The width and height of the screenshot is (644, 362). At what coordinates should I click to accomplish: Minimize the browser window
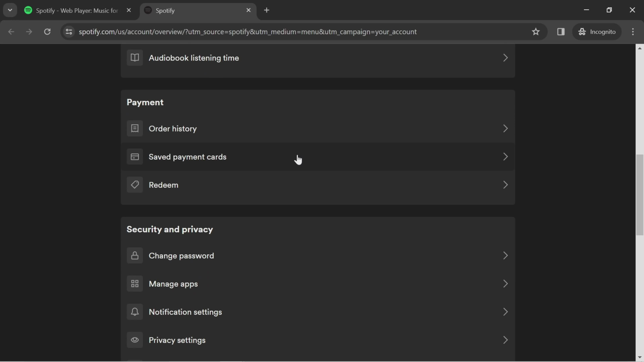pyautogui.click(x=586, y=10)
